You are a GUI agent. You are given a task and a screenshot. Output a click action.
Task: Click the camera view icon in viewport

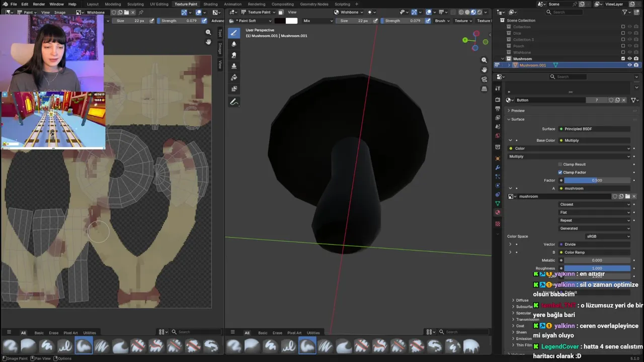(x=484, y=79)
